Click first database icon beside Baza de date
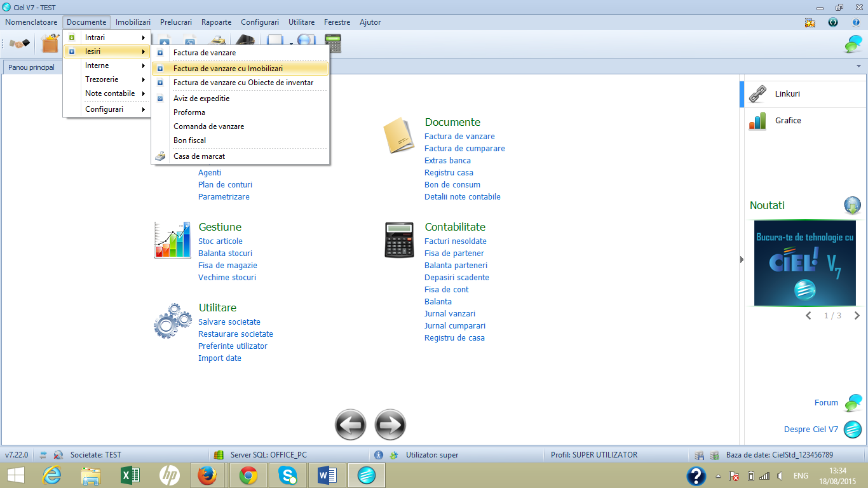Image resolution: width=868 pixels, height=488 pixels. pos(699,455)
